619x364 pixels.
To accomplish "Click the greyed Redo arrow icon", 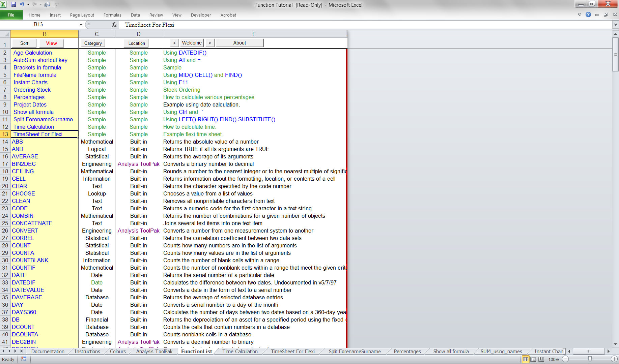I will [34, 4].
